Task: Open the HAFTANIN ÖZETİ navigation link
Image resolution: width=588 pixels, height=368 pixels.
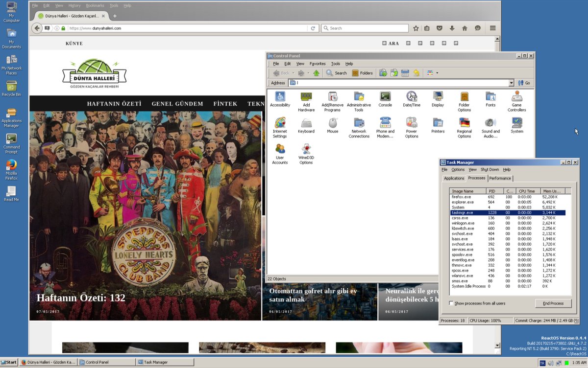Action: pos(114,104)
